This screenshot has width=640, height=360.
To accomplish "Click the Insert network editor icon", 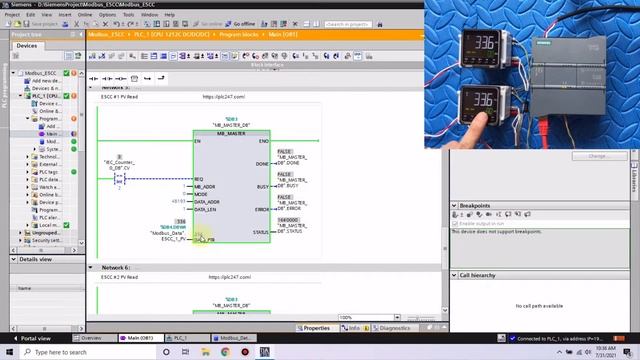I will pos(92,56).
